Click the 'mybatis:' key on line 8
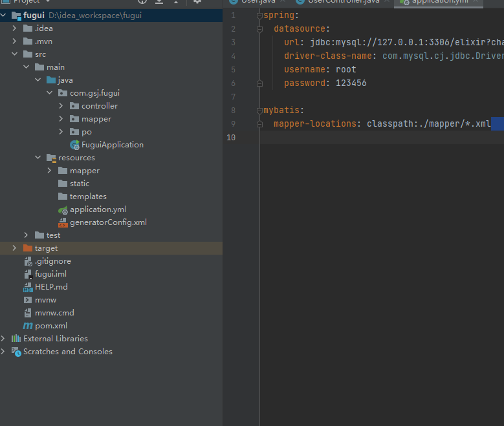Image resolution: width=504 pixels, height=426 pixels. 283,110
